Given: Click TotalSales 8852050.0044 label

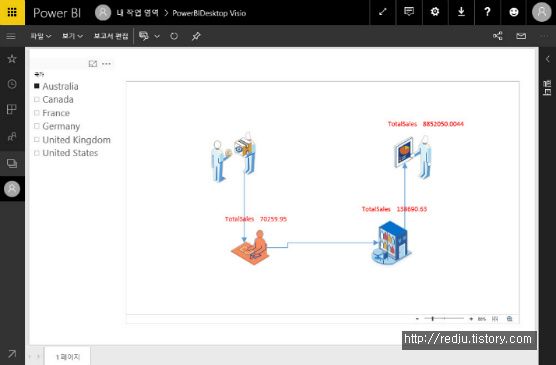Looking at the screenshot, I should click(x=426, y=124).
